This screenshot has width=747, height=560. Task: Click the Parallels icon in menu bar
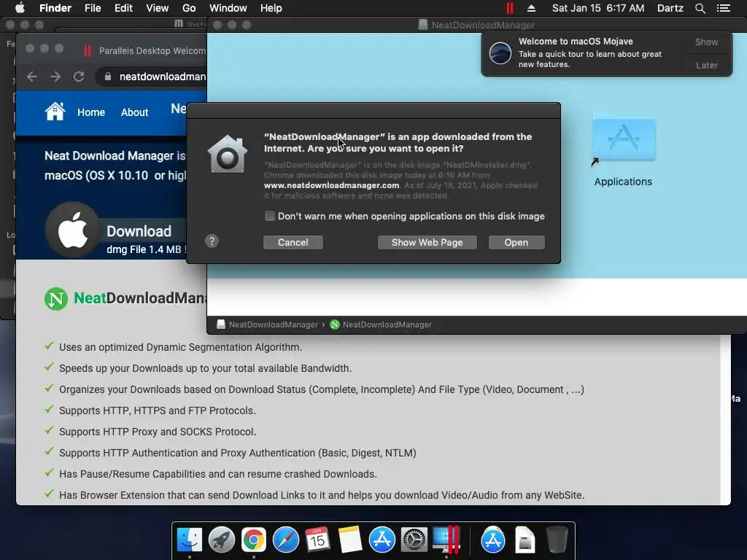click(510, 8)
